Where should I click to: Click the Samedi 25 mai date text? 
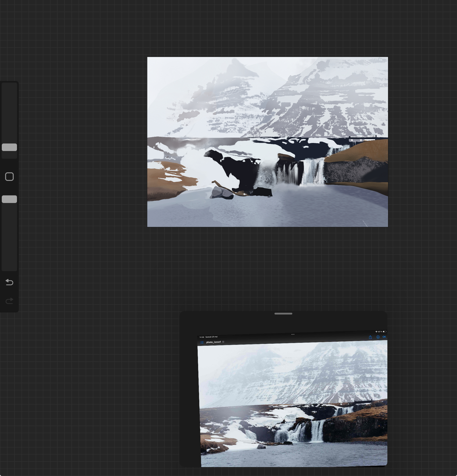point(211,337)
